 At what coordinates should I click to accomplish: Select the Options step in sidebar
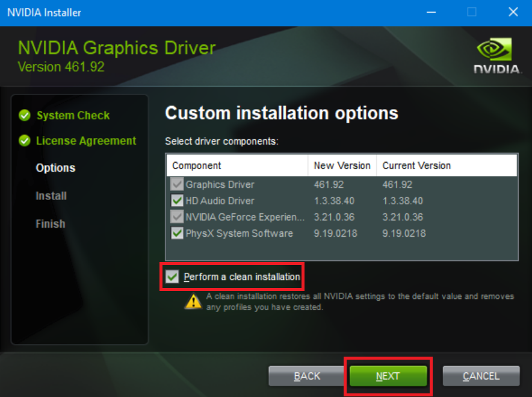(55, 168)
